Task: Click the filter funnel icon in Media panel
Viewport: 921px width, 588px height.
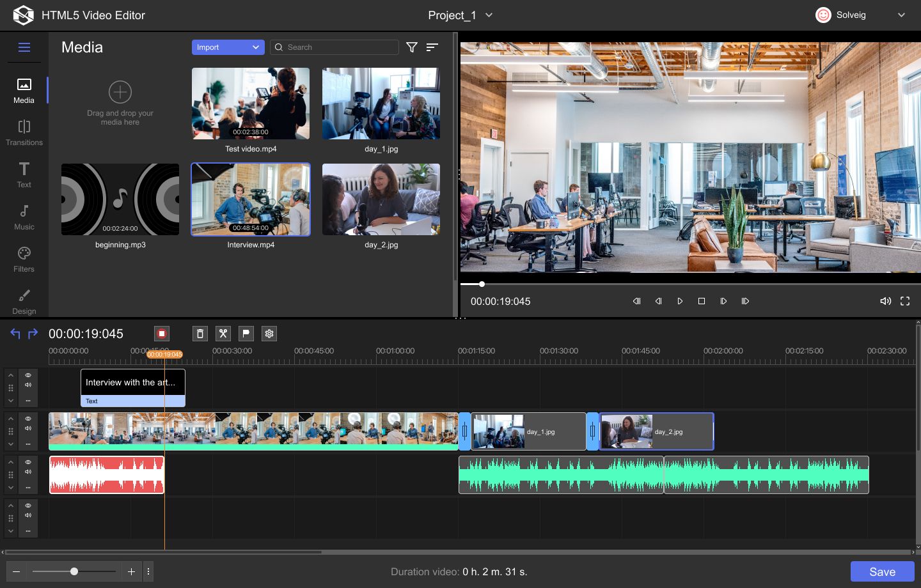Action: pyautogui.click(x=412, y=47)
